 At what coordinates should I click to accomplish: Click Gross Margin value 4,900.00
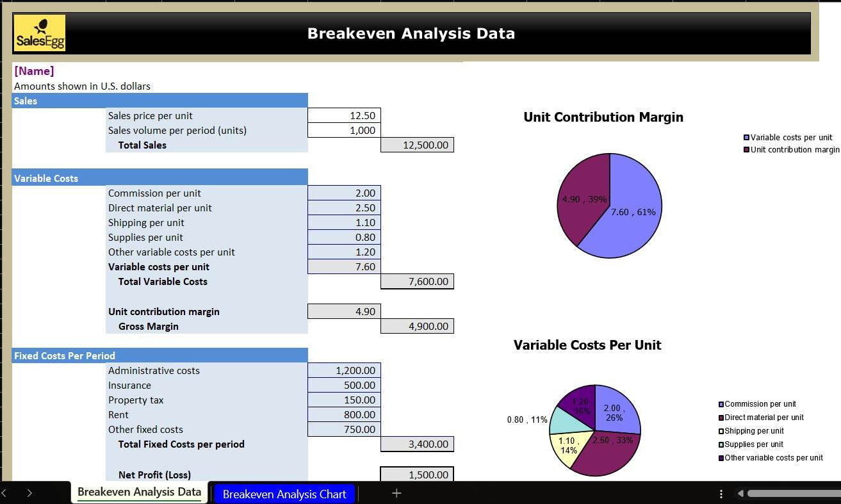[x=417, y=326]
